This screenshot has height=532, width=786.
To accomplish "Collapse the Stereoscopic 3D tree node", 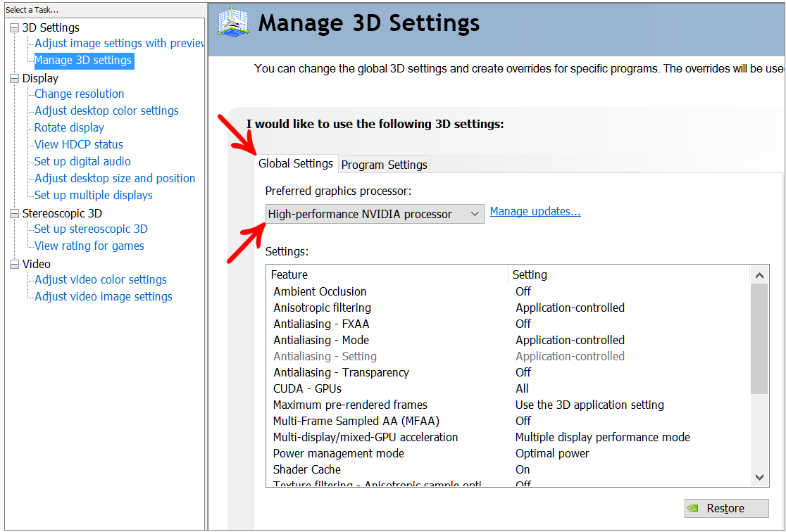I will (x=15, y=214).
